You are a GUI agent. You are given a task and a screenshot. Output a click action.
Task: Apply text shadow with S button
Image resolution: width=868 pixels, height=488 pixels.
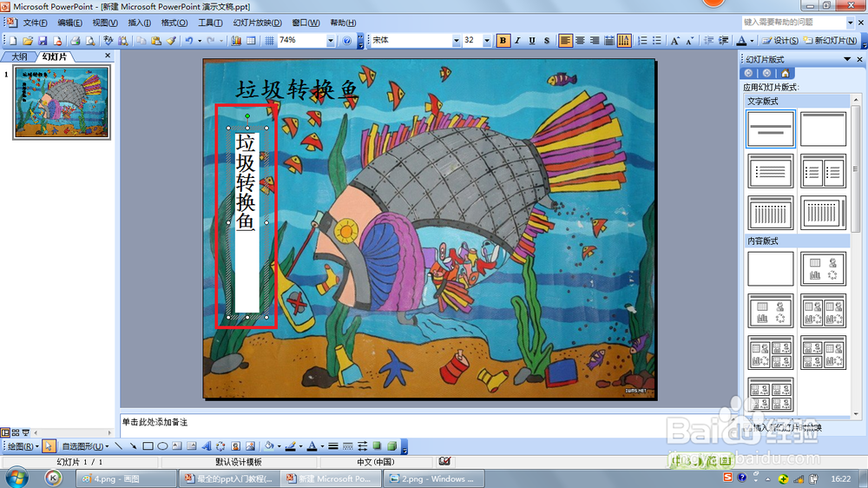(546, 41)
